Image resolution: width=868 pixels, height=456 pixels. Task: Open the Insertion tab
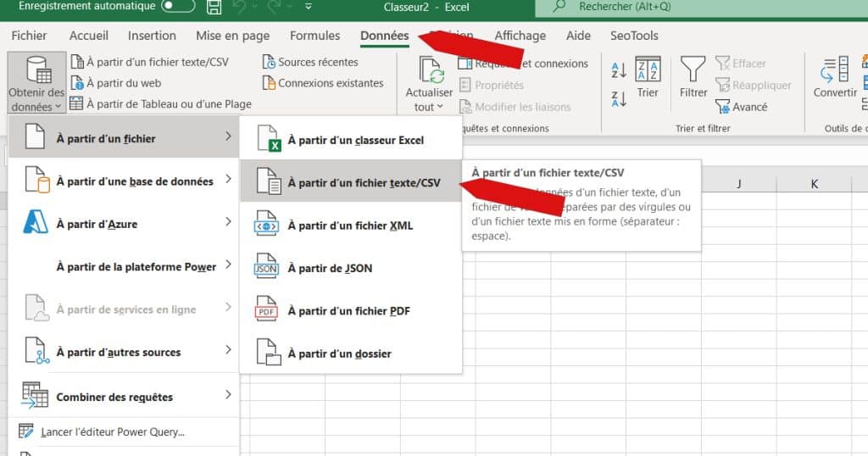pyautogui.click(x=152, y=36)
